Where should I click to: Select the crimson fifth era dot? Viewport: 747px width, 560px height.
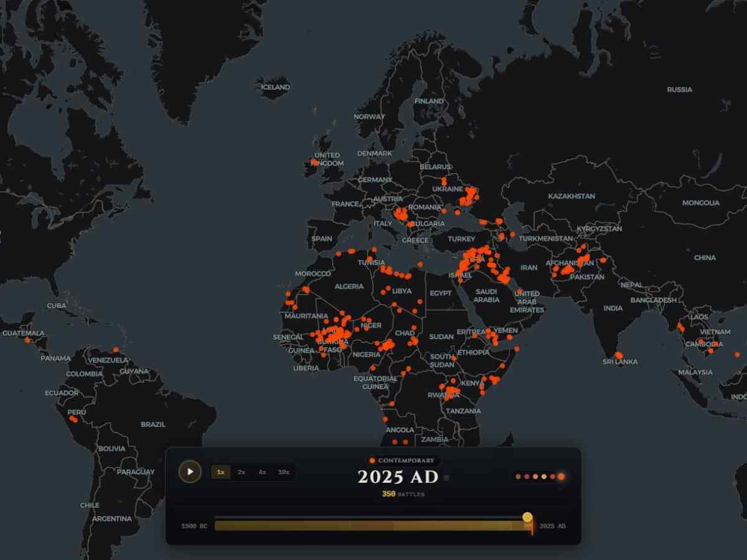point(552,476)
